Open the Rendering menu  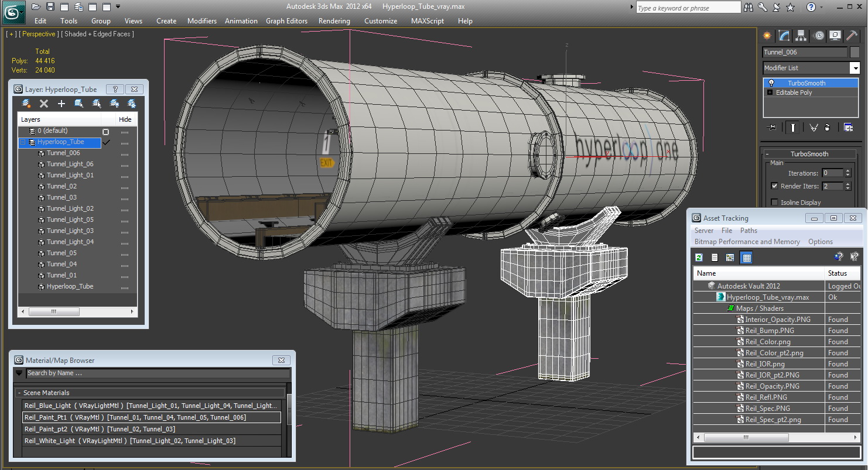[334, 20]
